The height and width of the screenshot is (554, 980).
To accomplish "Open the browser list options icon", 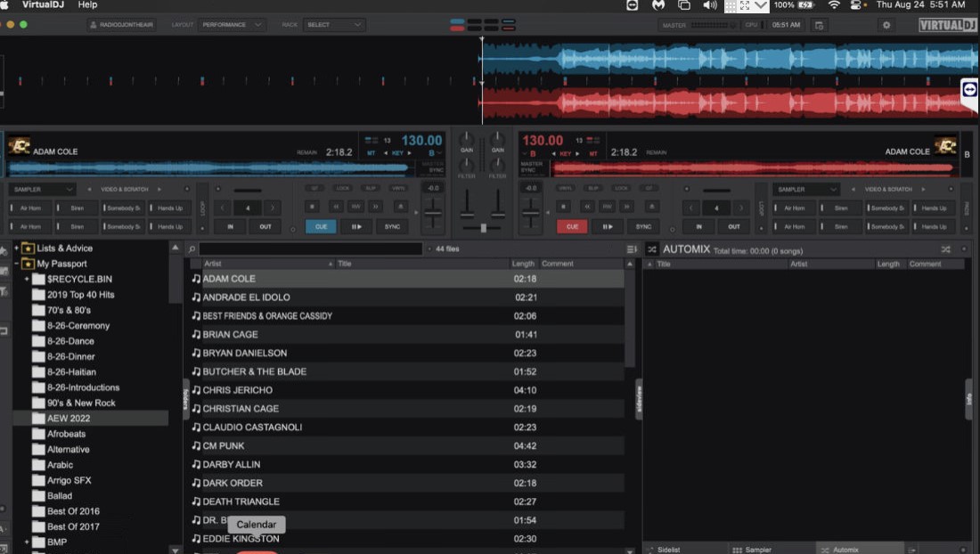I will coord(632,249).
